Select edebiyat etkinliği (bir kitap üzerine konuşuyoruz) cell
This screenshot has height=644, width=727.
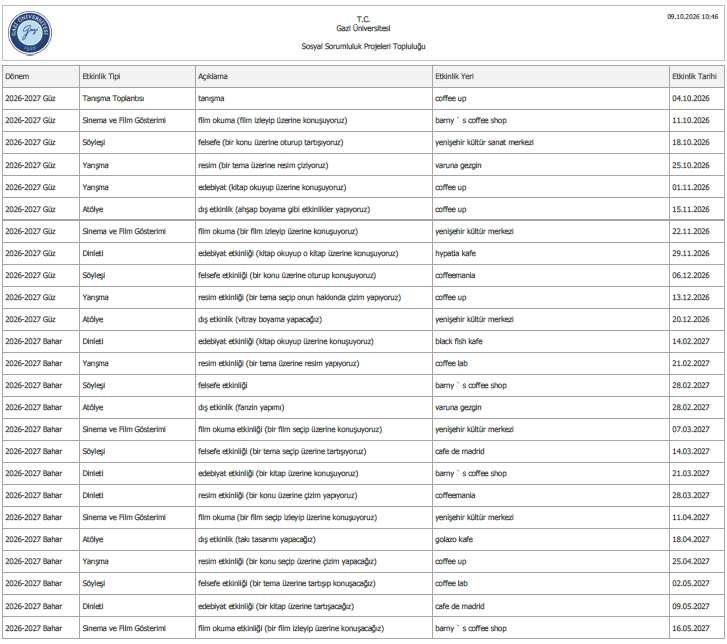pyautogui.click(x=314, y=473)
